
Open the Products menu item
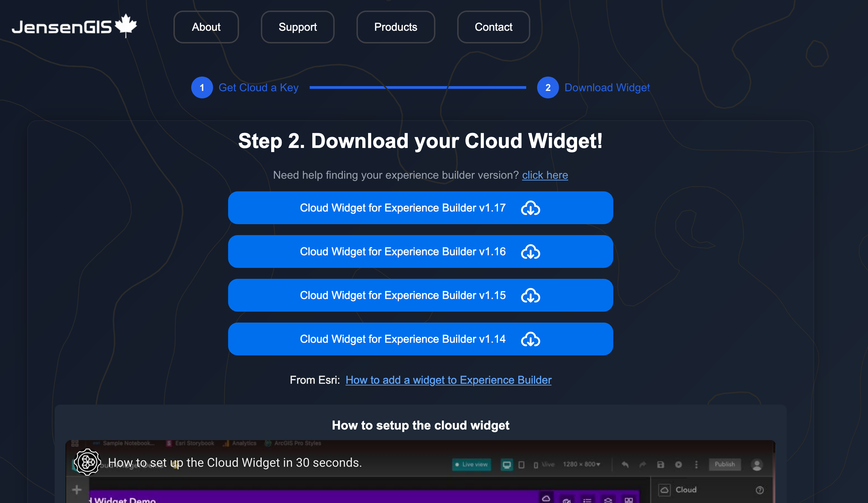coord(395,27)
